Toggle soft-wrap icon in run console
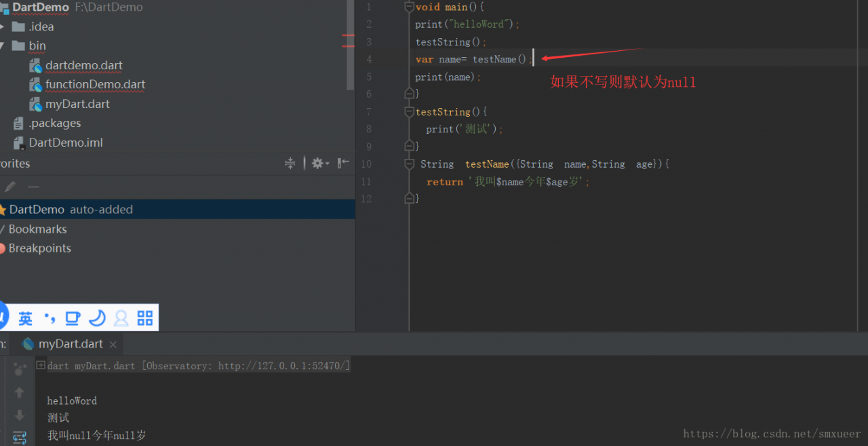868x446 pixels. (19, 438)
